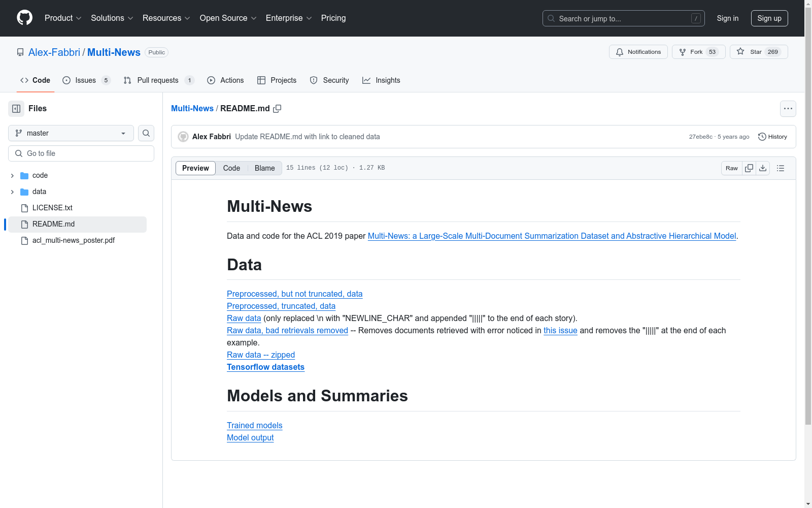Open the more file actions ellipsis button
Screen dimensions: 812x508
[788, 109]
